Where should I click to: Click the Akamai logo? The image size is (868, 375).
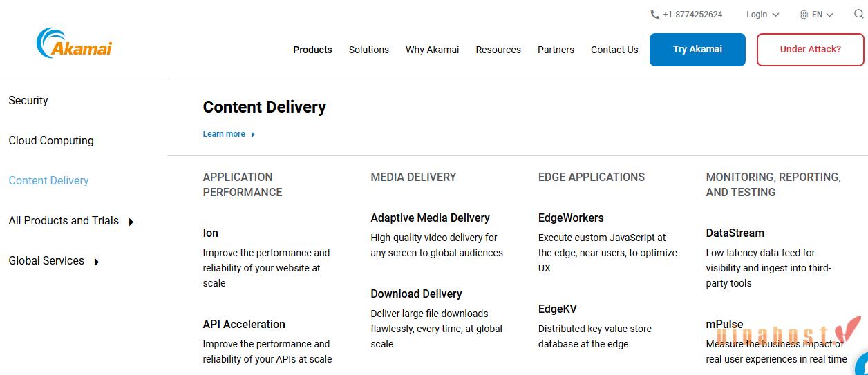pos(74,43)
